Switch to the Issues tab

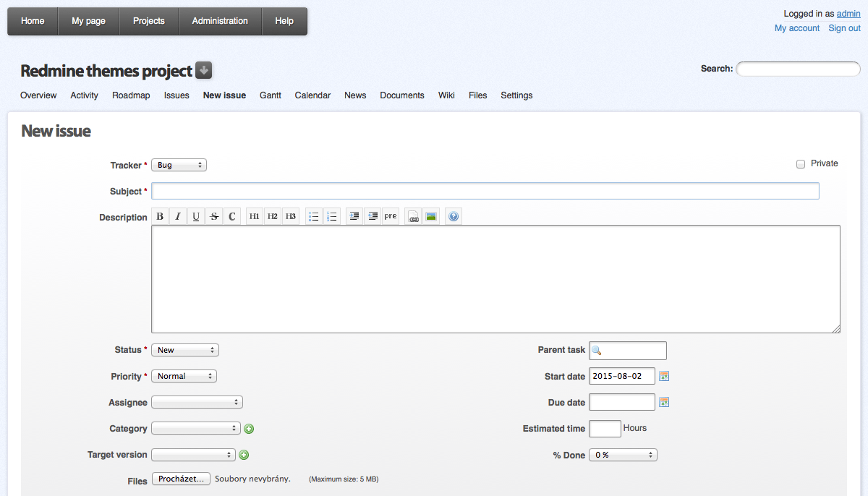click(176, 95)
